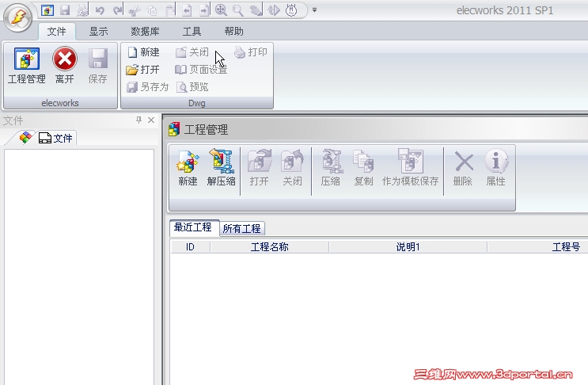Image resolution: width=588 pixels, height=385 pixels.
Task: Select the colored cubes tab in side panel
Action: tap(25, 138)
